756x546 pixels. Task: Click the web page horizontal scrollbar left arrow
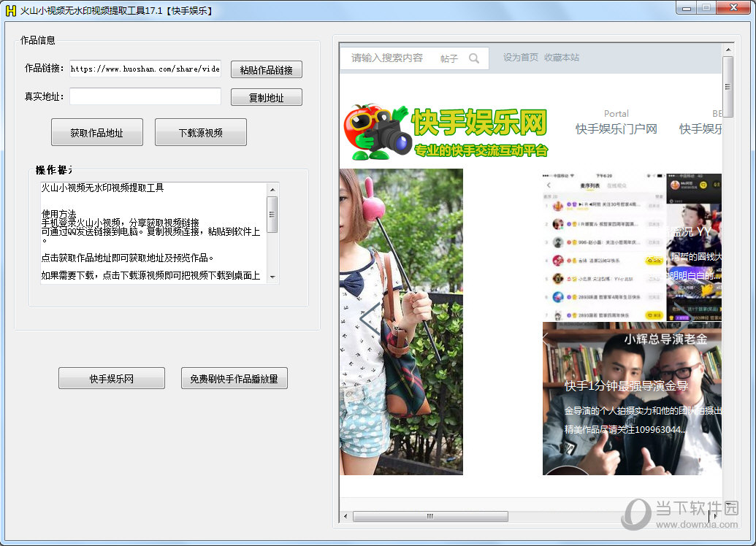pyautogui.click(x=345, y=516)
